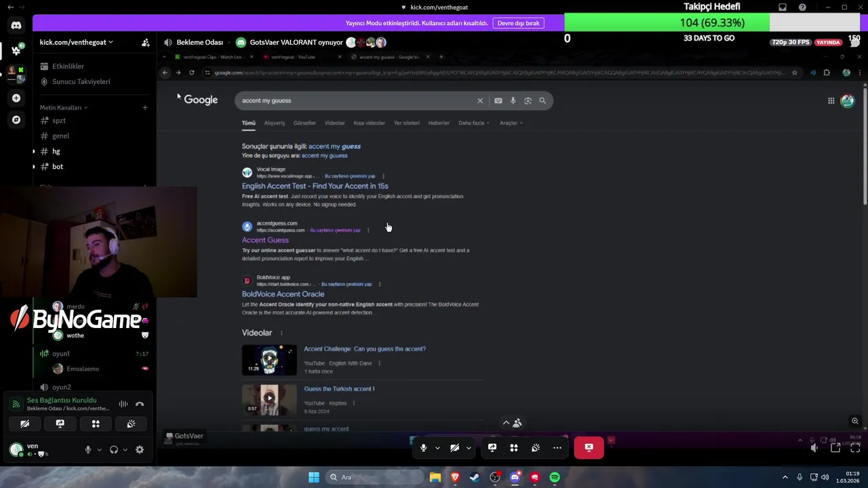Clear the Google search box
Image resolution: width=868 pixels, height=488 pixels.
click(480, 100)
